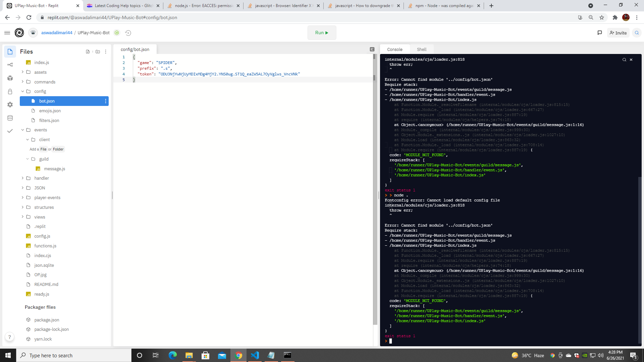Screen dimensions: 644x362
Task: Open the Version control sidebar icon
Action: 10,65
